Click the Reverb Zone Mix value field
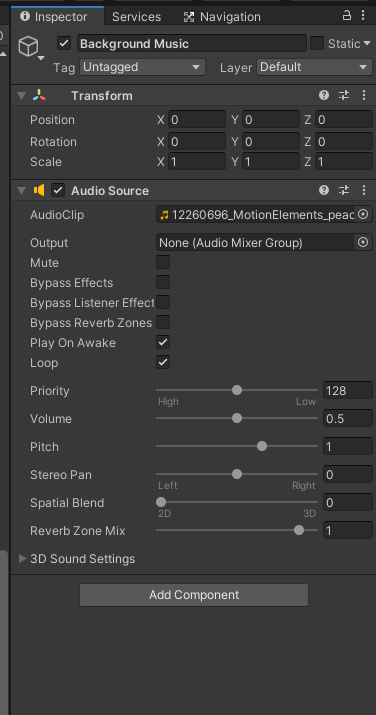 coord(348,530)
